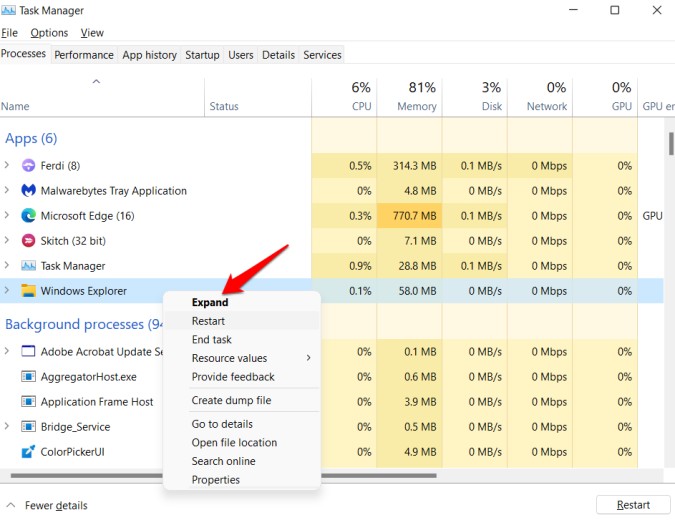Click the Ferdi app icon

pos(28,165)
